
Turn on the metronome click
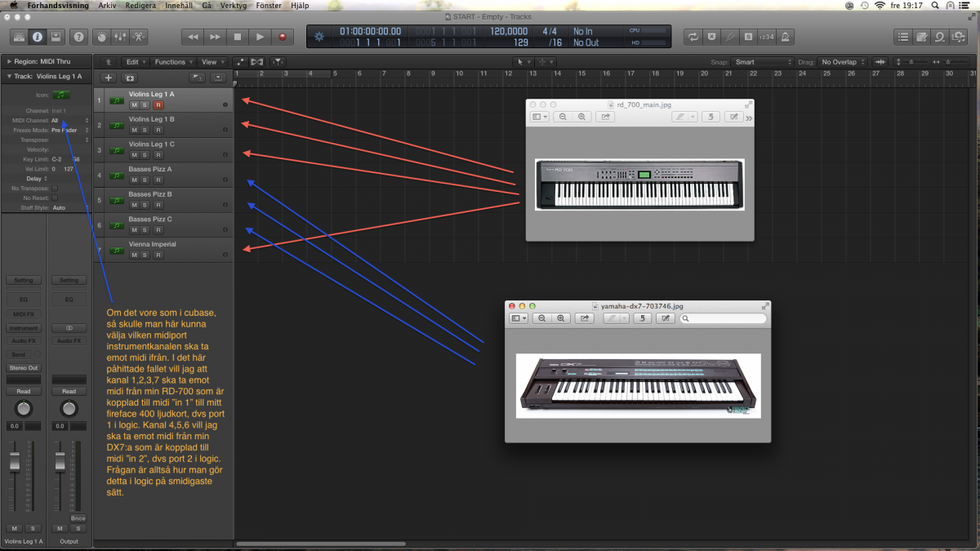point(785,37)
